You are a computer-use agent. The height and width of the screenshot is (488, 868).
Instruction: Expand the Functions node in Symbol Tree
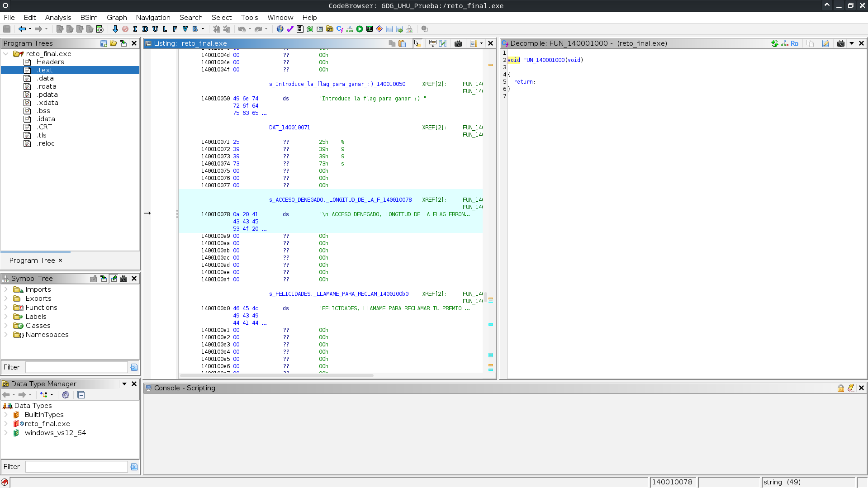[x=6, y=308]
